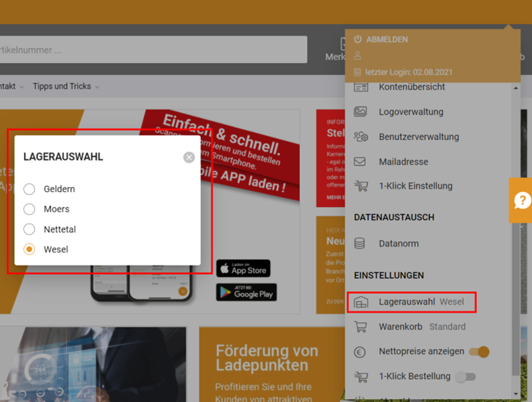Open the orange help question mark
Screen dimensions: 532x402
[x=521, y=201]
